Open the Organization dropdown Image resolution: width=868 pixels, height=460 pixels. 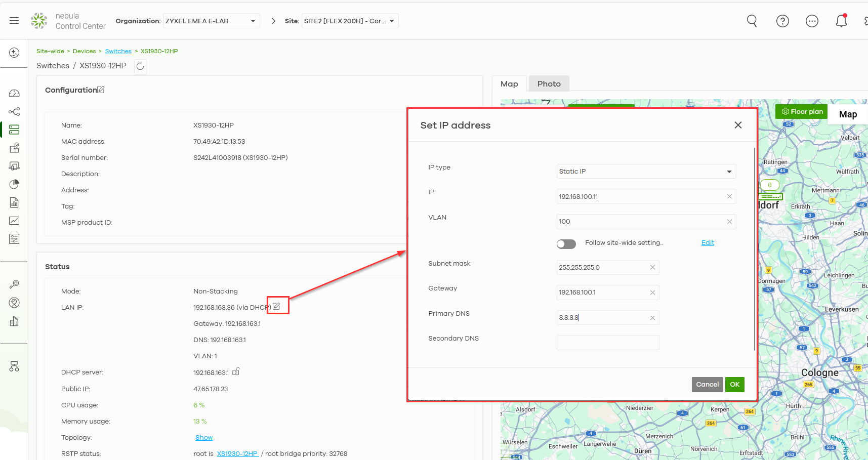click(211, 21)
